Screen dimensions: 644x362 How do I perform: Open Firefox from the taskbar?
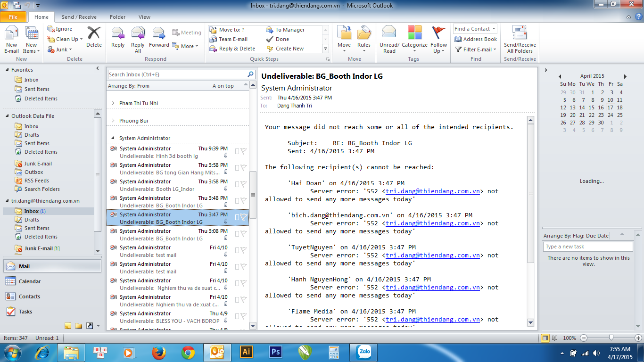pyautogui.click(x=159, y=352)
